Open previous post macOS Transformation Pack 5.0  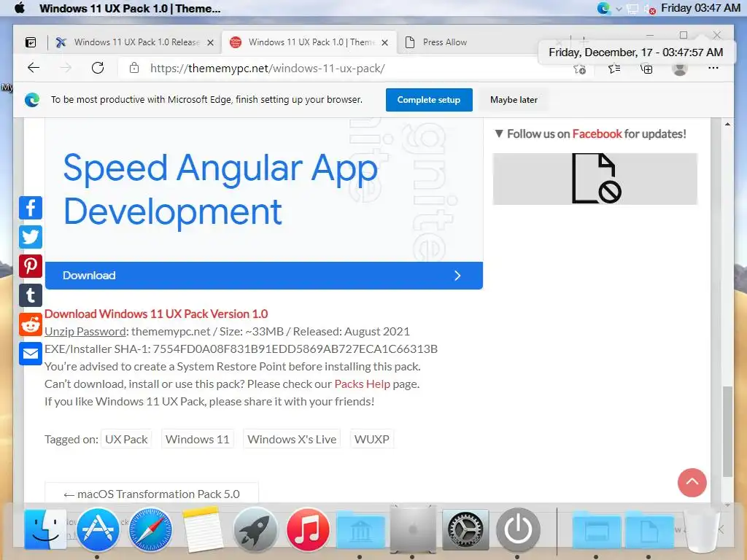coord(152,494)
